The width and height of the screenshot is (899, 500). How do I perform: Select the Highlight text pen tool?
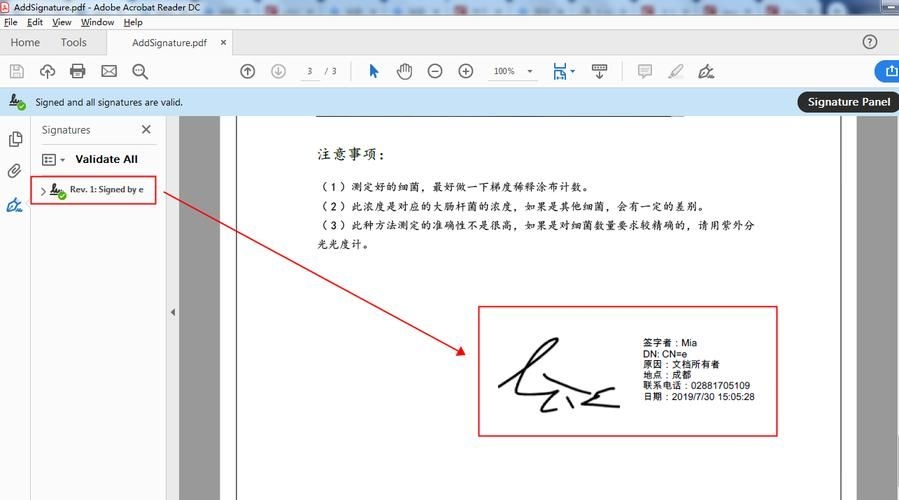pyautogui.click(x=676, y=71)
